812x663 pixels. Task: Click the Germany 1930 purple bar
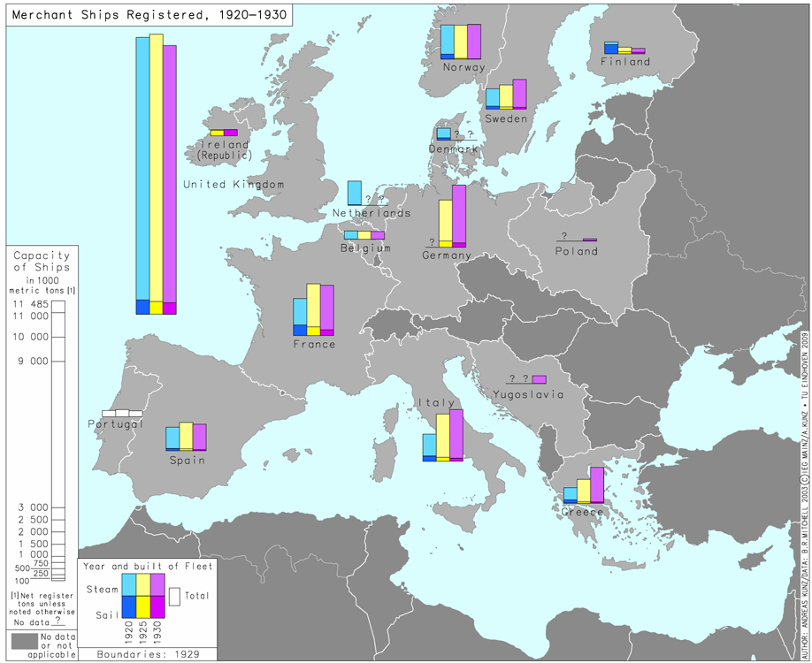[x=459, y=215]
